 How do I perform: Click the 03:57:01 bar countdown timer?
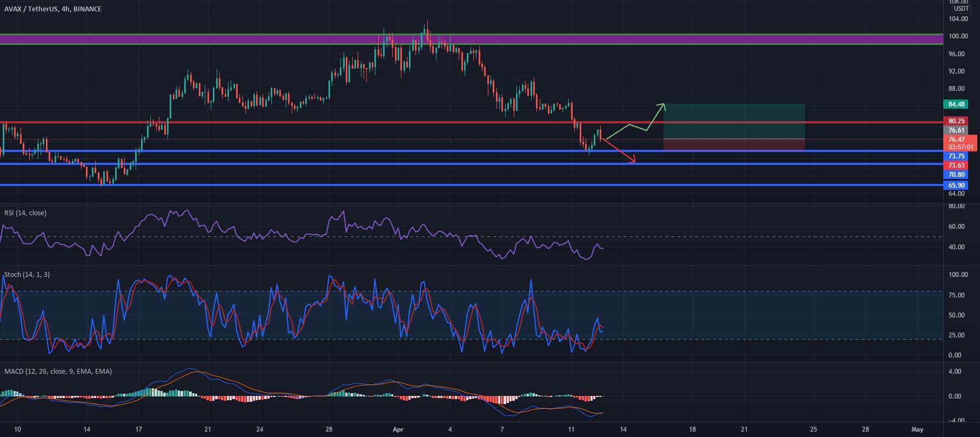point(961,147)
